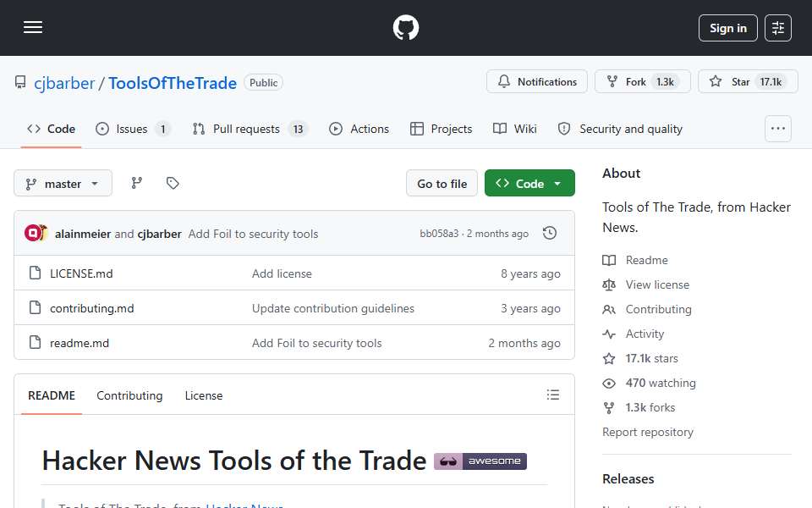Click the awesome badge
The height and width of the screenshot is (508, 812).
[480, 461]
